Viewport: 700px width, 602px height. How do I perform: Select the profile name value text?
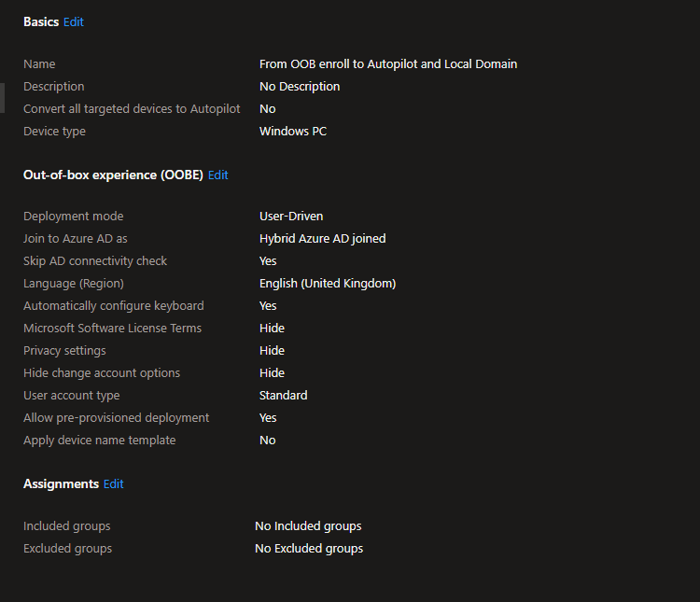coord(388,64)
